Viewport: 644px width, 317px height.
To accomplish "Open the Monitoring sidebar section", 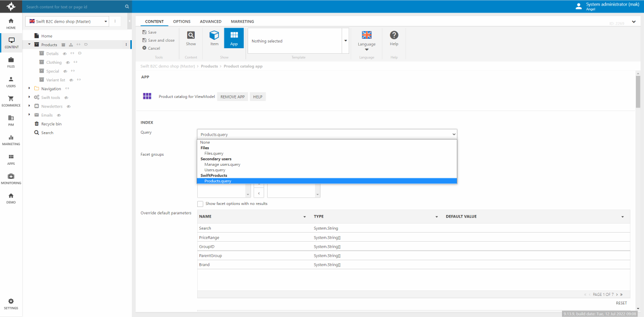I will point(11,177).
